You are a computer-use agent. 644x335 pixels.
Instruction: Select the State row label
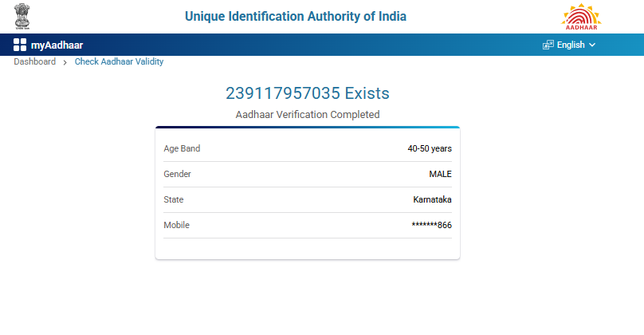(173, 199)
